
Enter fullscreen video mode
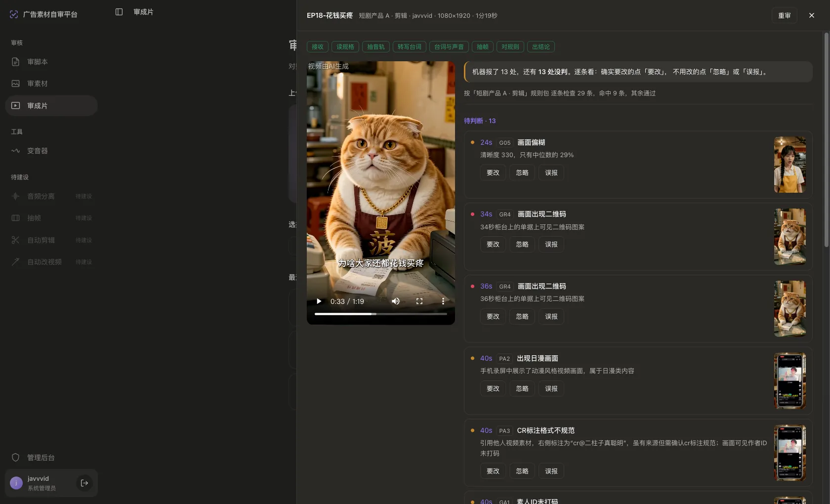coord(419,301)
